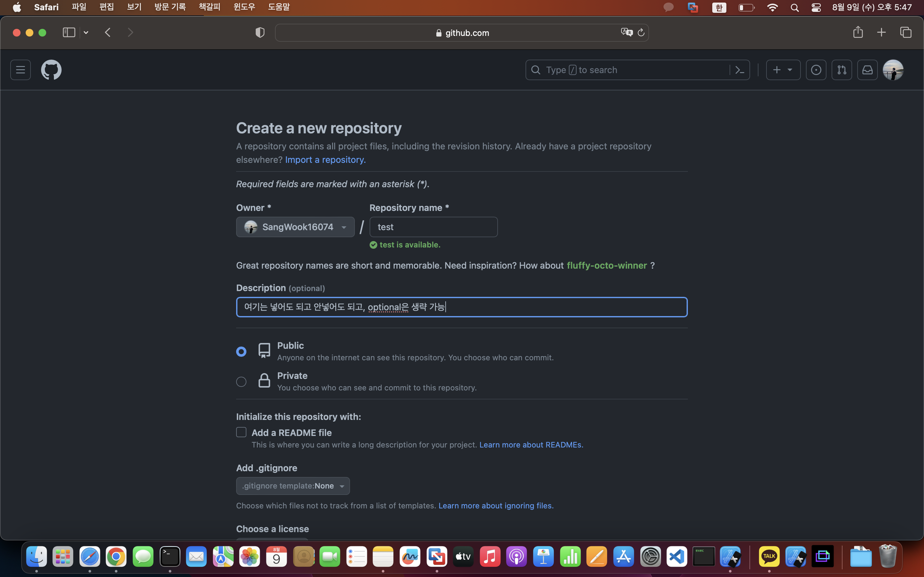Open the .gitignore template dropdown
The width and height of the screenshot is (924, 577).
click(293, 486)
